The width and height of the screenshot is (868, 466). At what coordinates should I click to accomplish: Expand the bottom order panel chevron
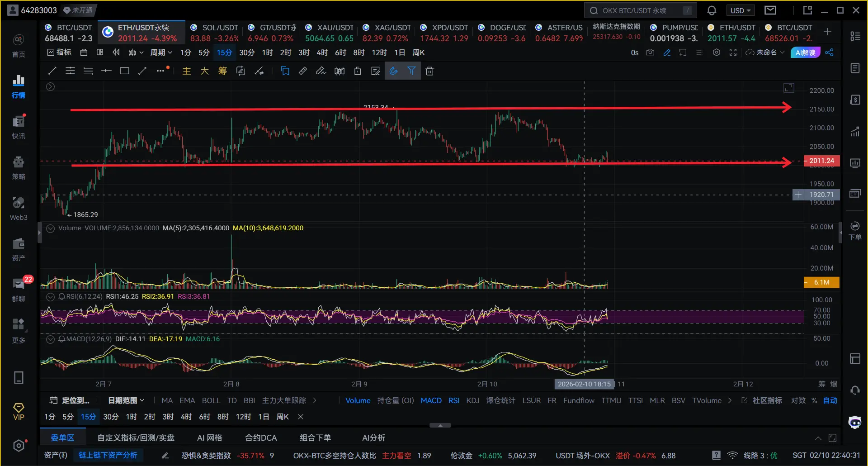pyautogui.click(x=818, y=438)
